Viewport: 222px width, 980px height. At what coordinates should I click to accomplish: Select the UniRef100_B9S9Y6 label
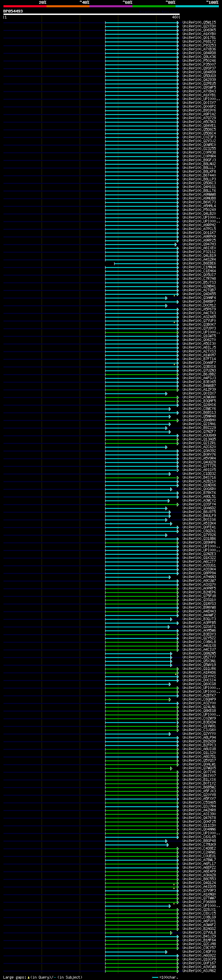[199, 110]
